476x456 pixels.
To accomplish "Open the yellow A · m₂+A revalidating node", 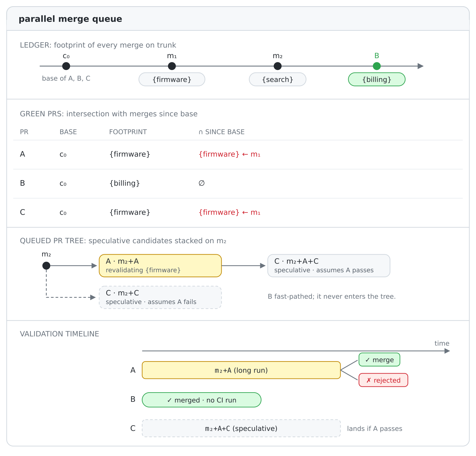I will [160, 266].
